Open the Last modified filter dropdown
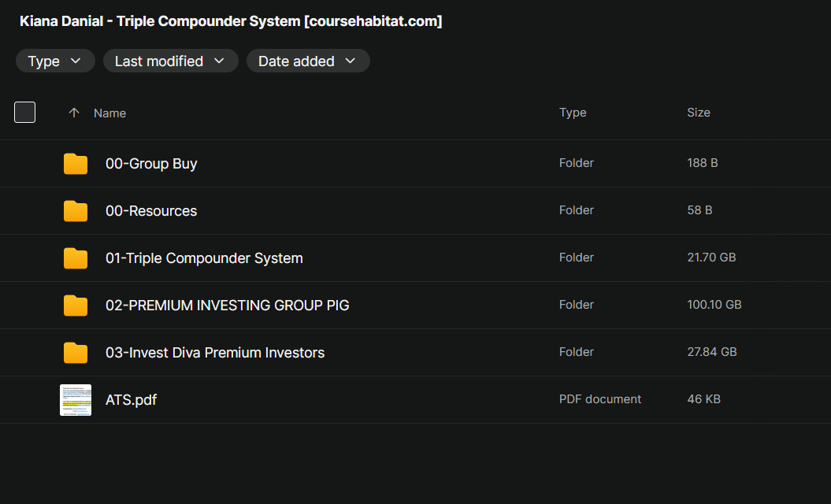831x504 pixels. coord(171,61)
